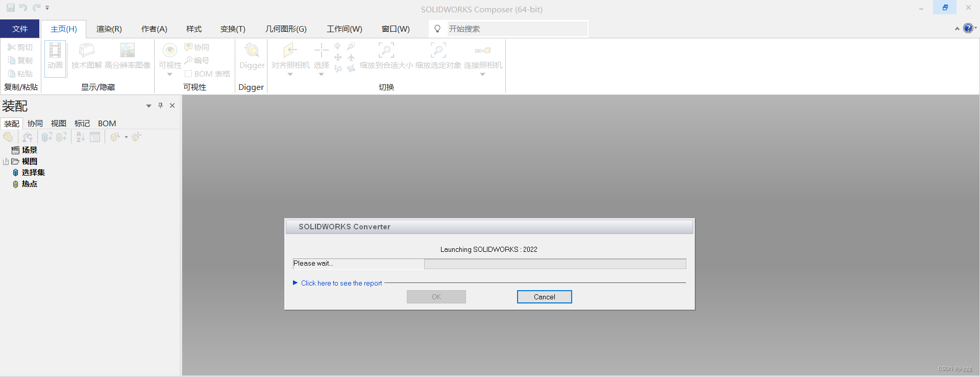Image resolution: width=980 pixels, height=377 pixels.
Task: Open the quick access toolbar customize dropdown
Action: (x=47, y=8)
